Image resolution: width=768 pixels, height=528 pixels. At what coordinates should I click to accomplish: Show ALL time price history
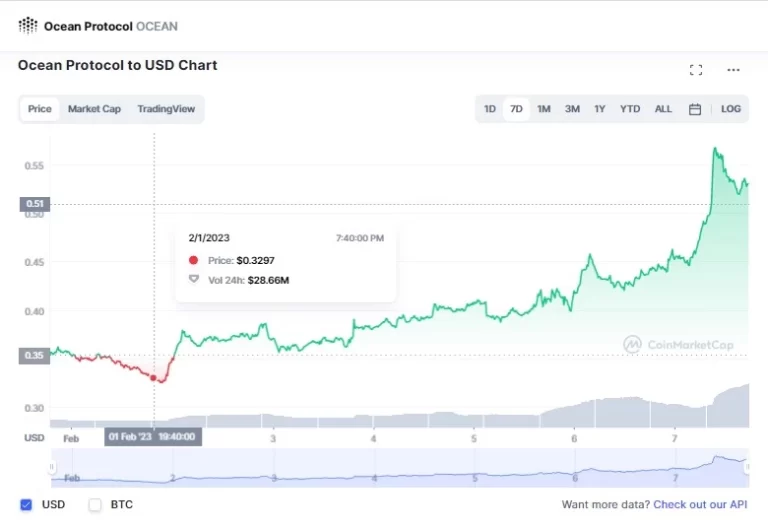(x=663, y=109)
